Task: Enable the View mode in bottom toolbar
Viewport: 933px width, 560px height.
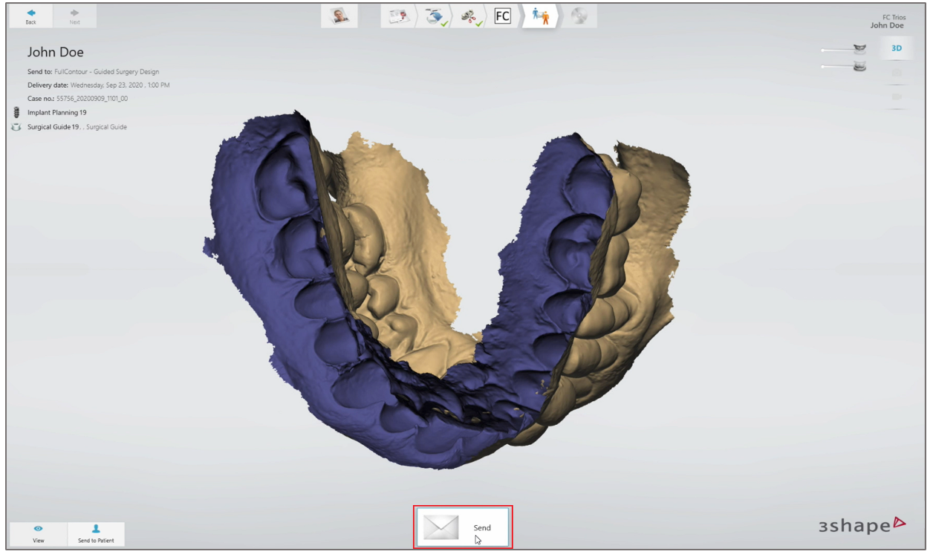Action: pyautogui.click(x=38, y=534)
